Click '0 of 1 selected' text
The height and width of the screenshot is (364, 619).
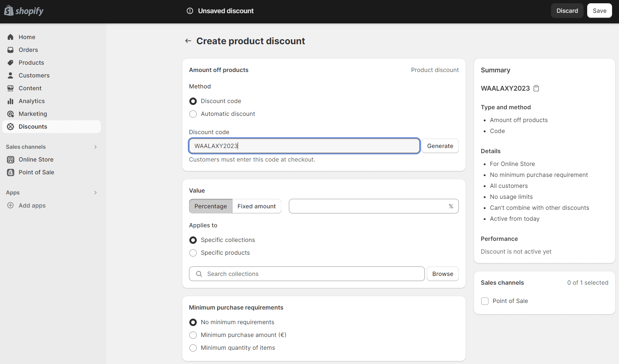click(x=588, y=283)
